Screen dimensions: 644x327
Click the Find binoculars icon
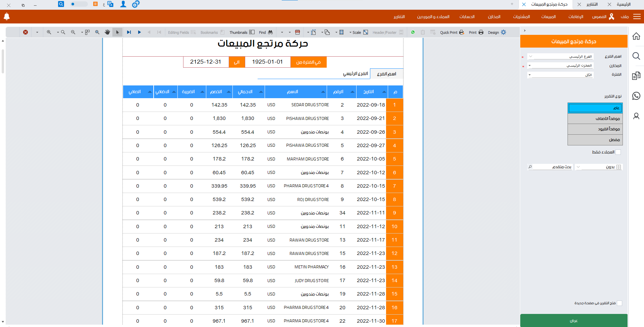[x=270, y=32]
